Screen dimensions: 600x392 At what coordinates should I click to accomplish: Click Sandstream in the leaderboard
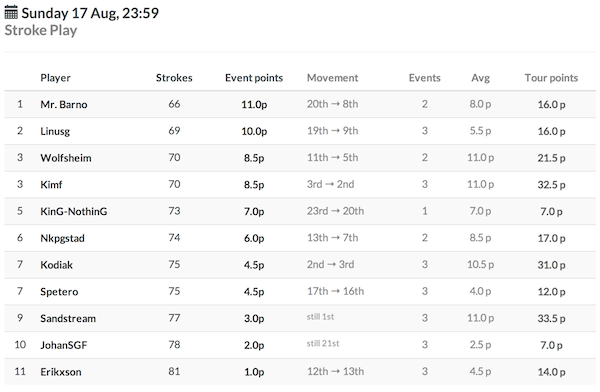(68, 318)
